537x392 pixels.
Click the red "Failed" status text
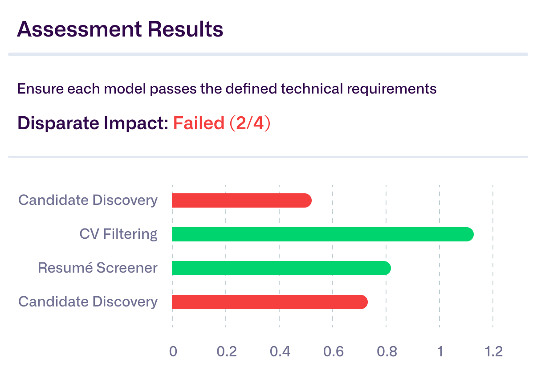coord(199,123)
